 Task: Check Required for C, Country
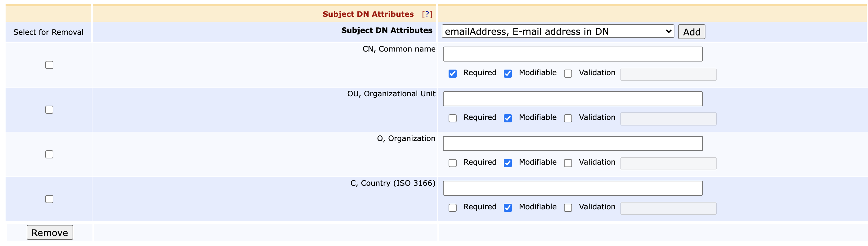[453, 208]
